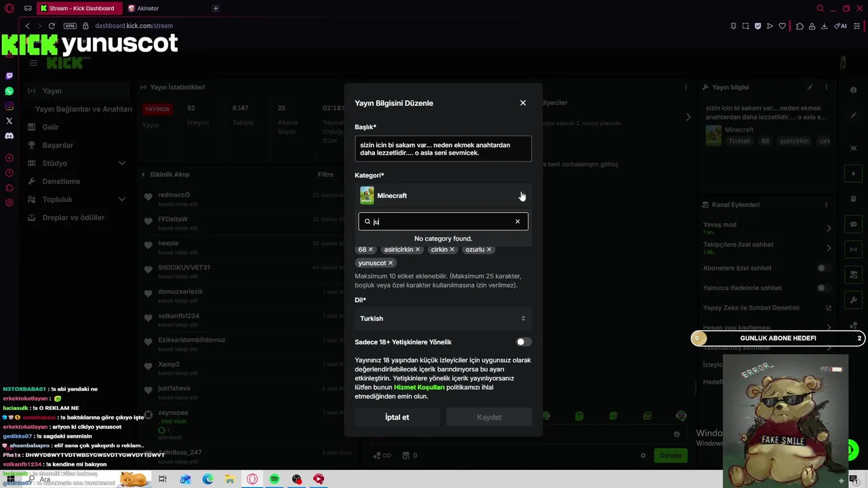
Task: Toggle Yalnızca ifadelerle sohbet switch
Action: point(824,288)
